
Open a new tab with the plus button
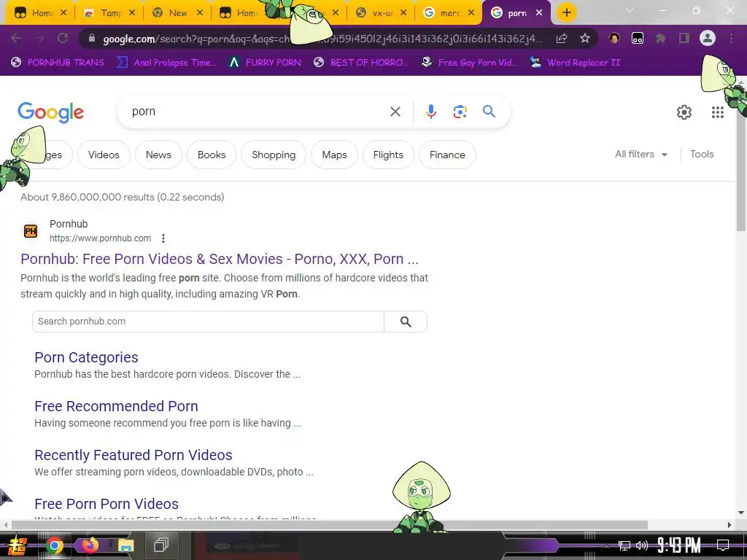point(566,12)
